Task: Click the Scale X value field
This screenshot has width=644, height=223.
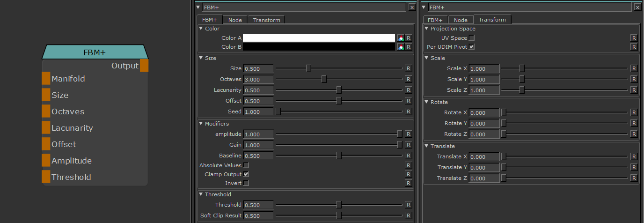Action: pyautogui.click(x=484, y=68)
